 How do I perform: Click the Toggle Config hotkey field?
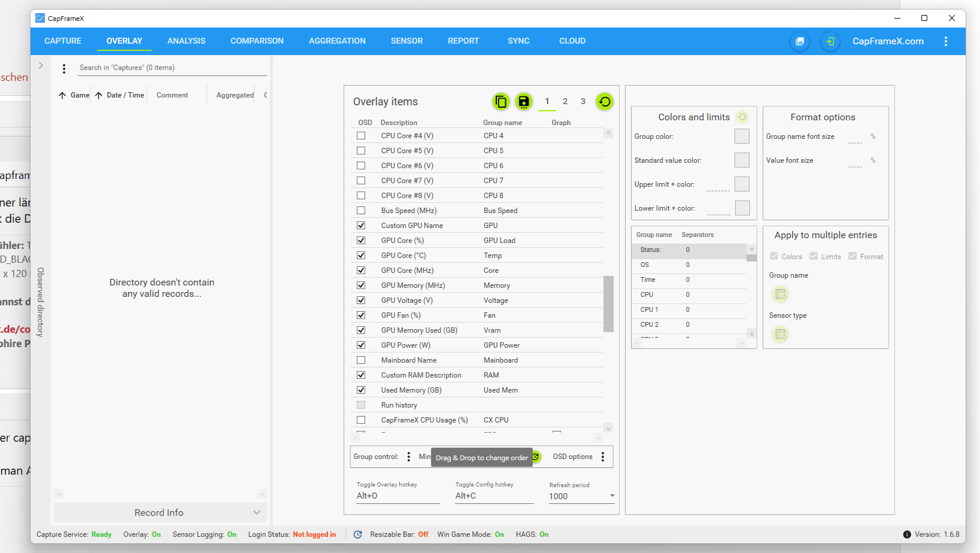(494, 496)
